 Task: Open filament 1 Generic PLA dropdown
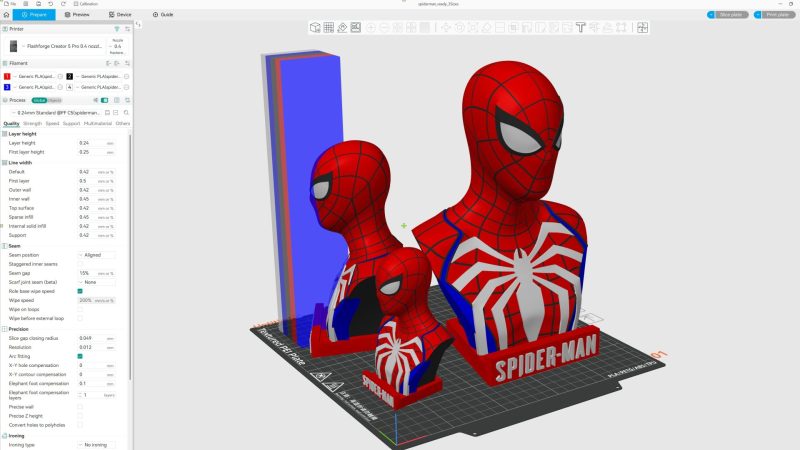pos(34,77)
